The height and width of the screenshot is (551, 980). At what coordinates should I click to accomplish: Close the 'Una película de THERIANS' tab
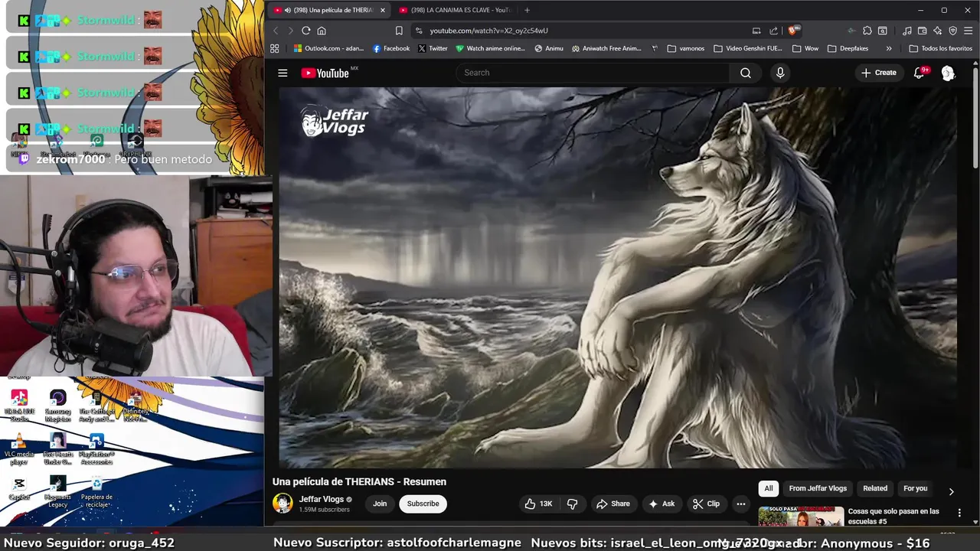382,10
